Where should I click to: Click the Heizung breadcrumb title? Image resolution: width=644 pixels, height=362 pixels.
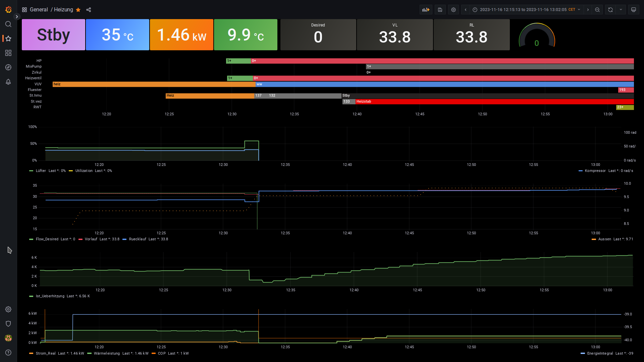63,10
